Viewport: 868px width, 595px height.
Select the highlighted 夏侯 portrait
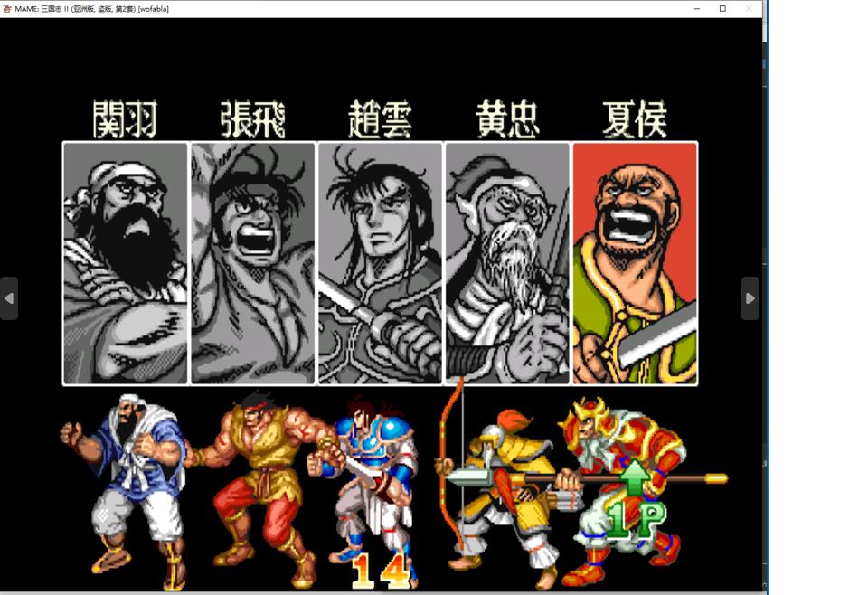click(x=635, y=263)
